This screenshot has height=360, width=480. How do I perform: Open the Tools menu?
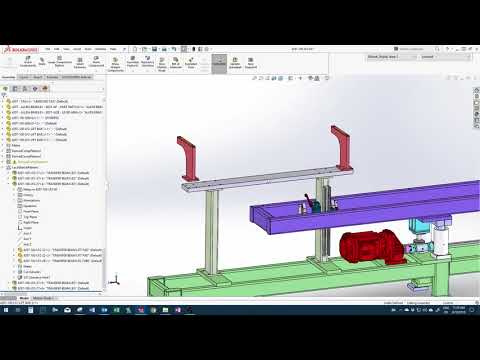click(x=88, y=49)
